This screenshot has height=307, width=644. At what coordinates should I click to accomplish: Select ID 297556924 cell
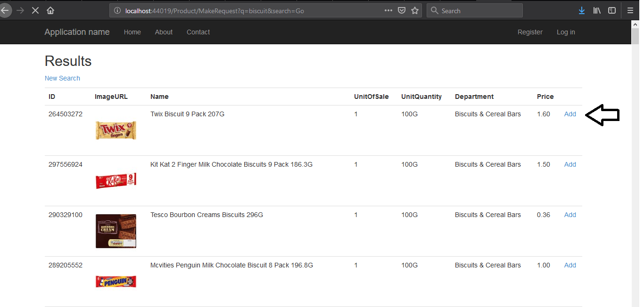66,164
